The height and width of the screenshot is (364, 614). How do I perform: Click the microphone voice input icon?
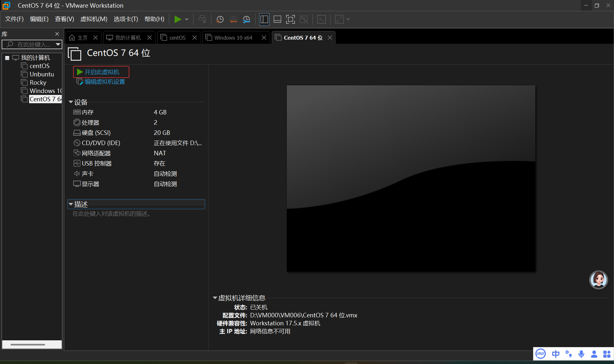point(581,354)
